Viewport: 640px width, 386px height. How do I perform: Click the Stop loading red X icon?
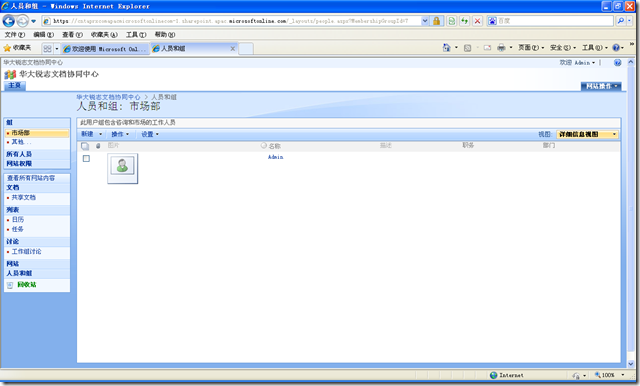pos(477,21)
